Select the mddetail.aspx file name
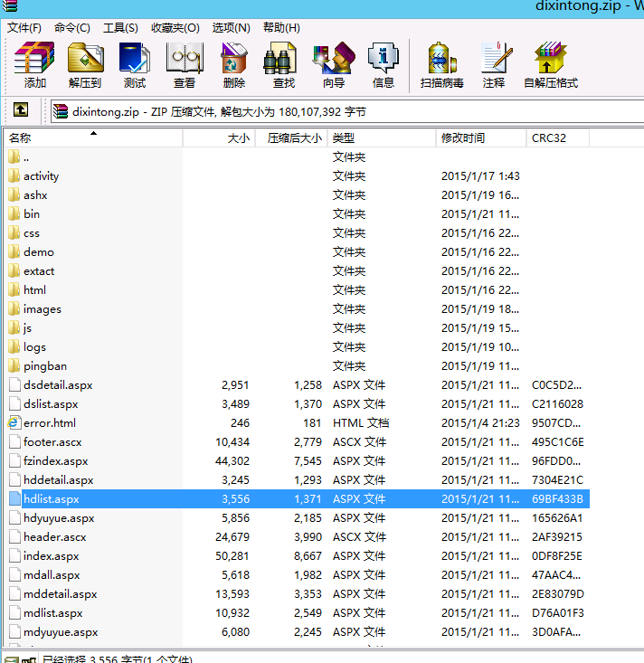The width and height of the screenshot is (644, 663). (x=61, y=594)
